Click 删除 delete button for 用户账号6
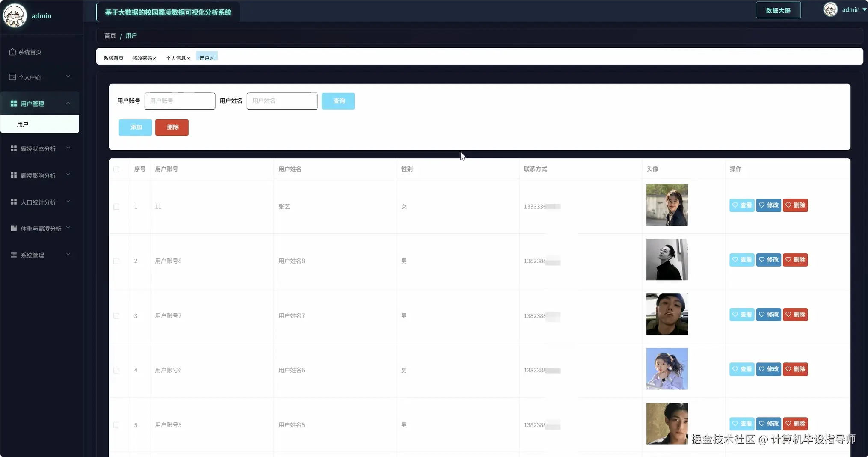 [795, 369]
